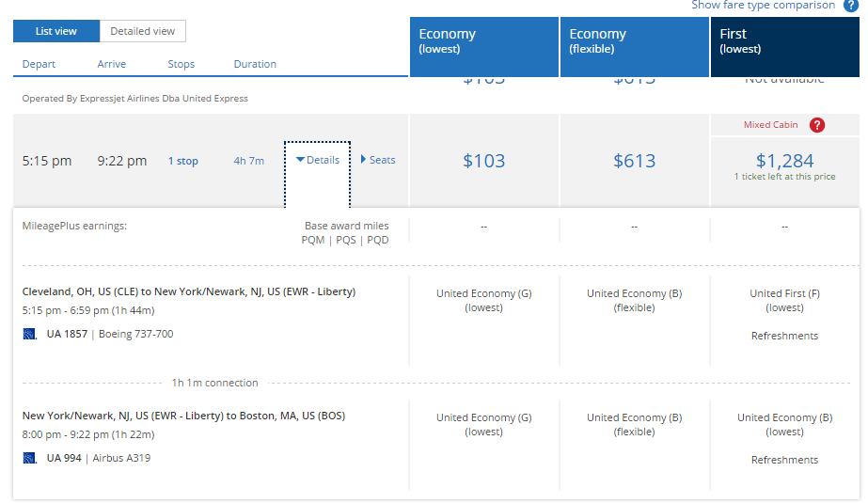Click the red Mixed Cabin question icon
The width and height of the screenshot is (868, 503).
pyautogui.click(x=817, y=125)
